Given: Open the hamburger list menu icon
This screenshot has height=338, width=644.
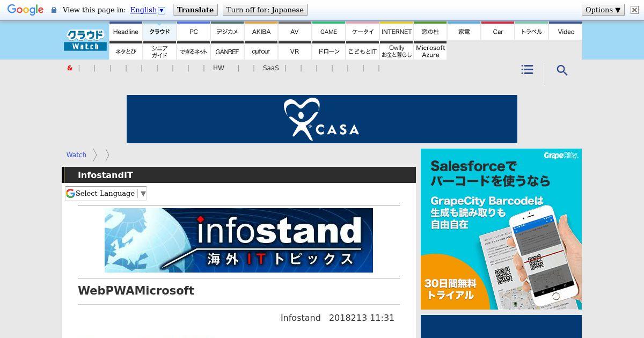Looking at the screenshot, I should [527, 70].
